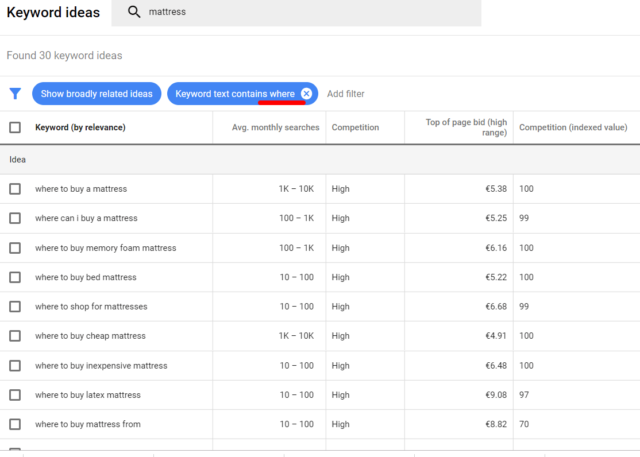Click the €6.68 bid value
Viewport: 640px width, 457px height.
pyautogui.click(x=496, y=306)
